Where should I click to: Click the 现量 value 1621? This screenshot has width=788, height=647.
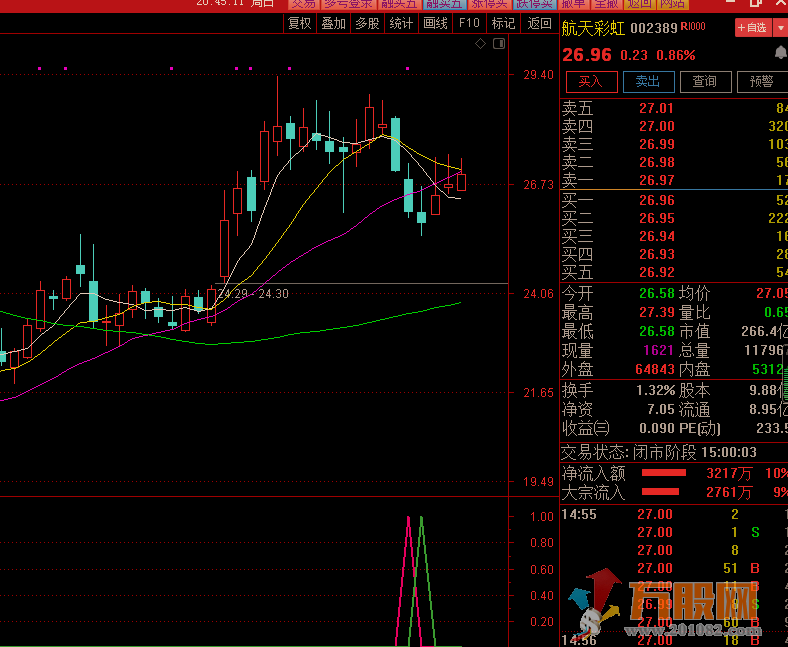coord(658,350)
